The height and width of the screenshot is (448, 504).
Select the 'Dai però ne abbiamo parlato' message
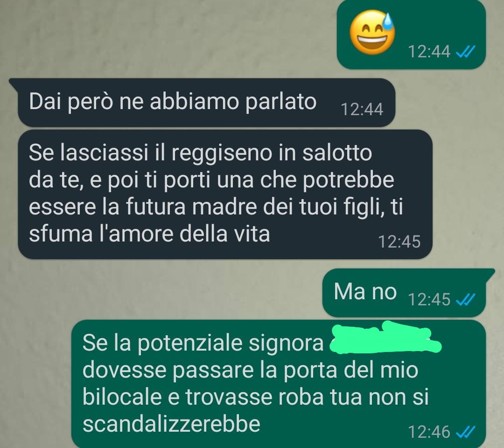point(206,103)
